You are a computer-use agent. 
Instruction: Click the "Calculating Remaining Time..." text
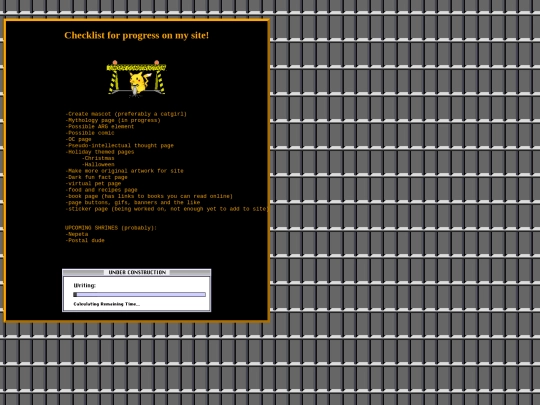coord(106,304)
